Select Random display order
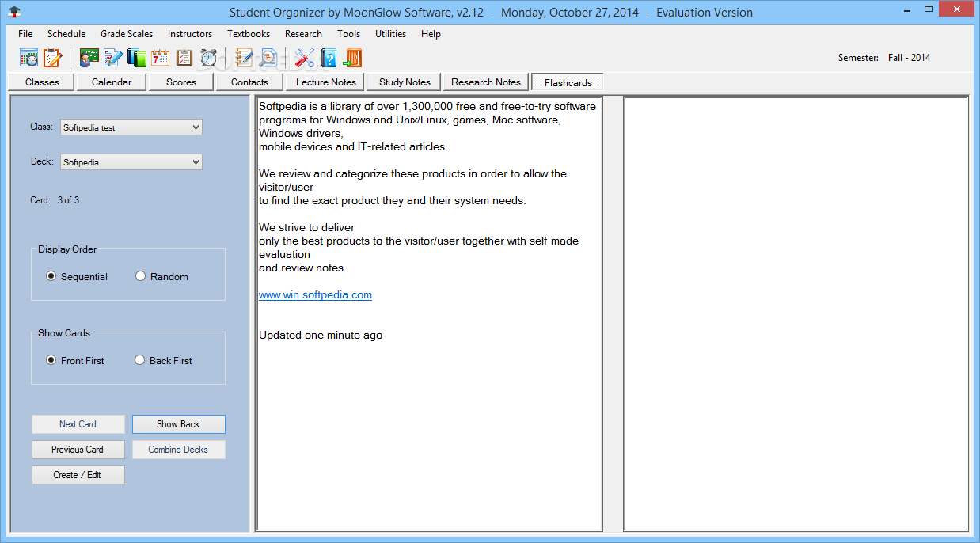Screen dimensions: 980x543 162,276
